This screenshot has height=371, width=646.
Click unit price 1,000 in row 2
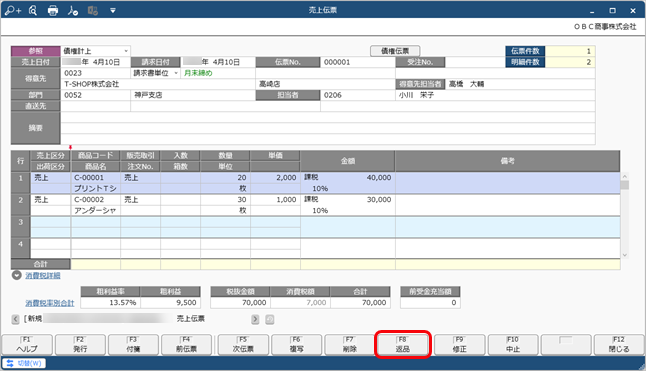(275, 200)
